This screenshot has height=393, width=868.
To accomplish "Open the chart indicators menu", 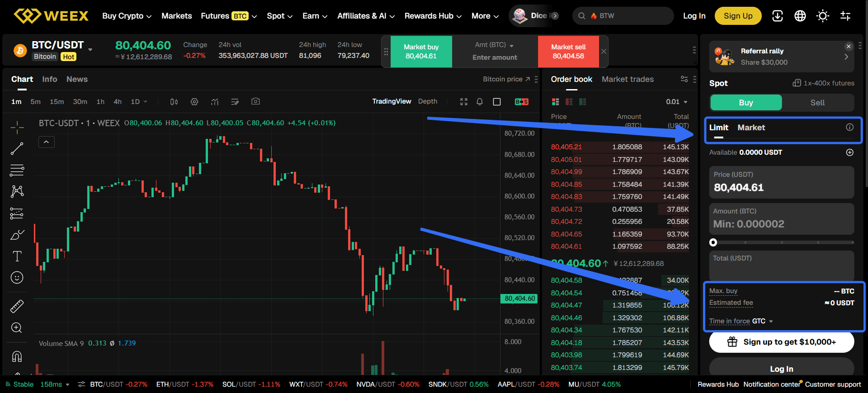I will 215,102.
